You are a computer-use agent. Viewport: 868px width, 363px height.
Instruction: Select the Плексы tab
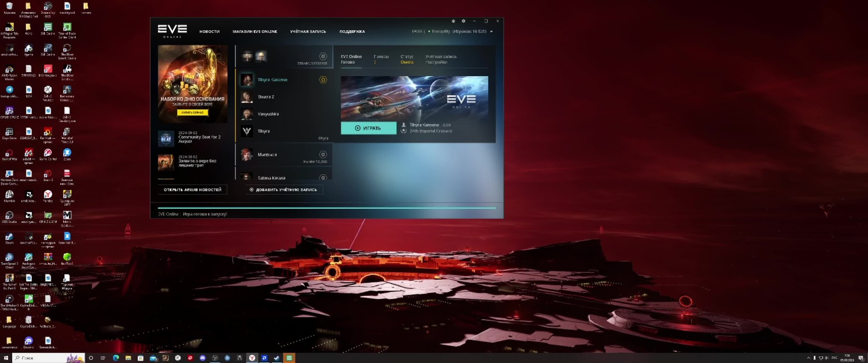pos(381,59)
